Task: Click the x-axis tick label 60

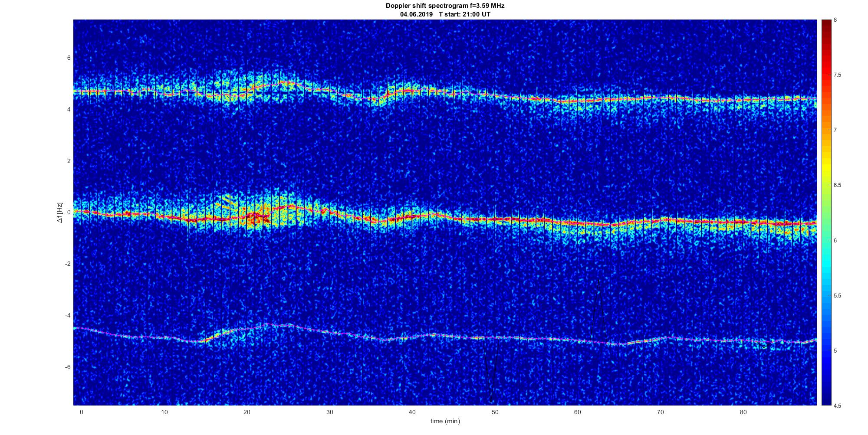Action: tap(578, 412)
